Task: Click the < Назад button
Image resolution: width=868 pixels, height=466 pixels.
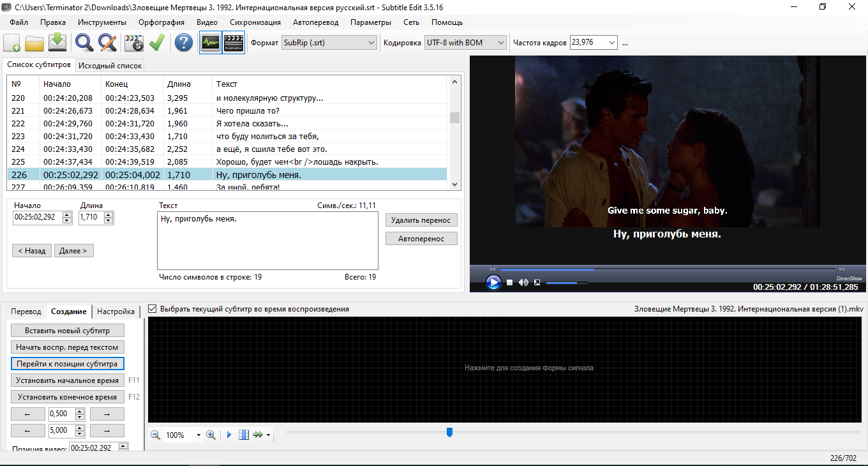Action: pyautogui.click(x=32, y=251)
